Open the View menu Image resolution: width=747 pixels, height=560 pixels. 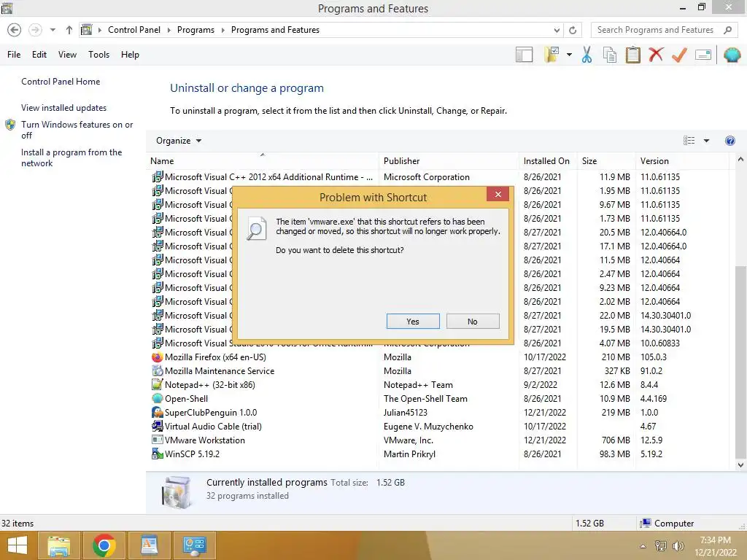(67, 55)
